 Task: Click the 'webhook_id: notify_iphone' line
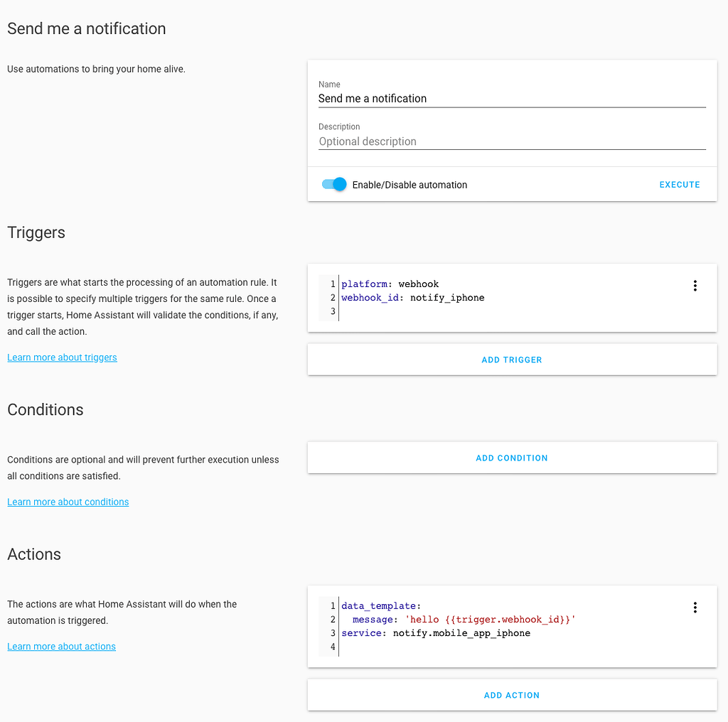click(x=412, y=298)
